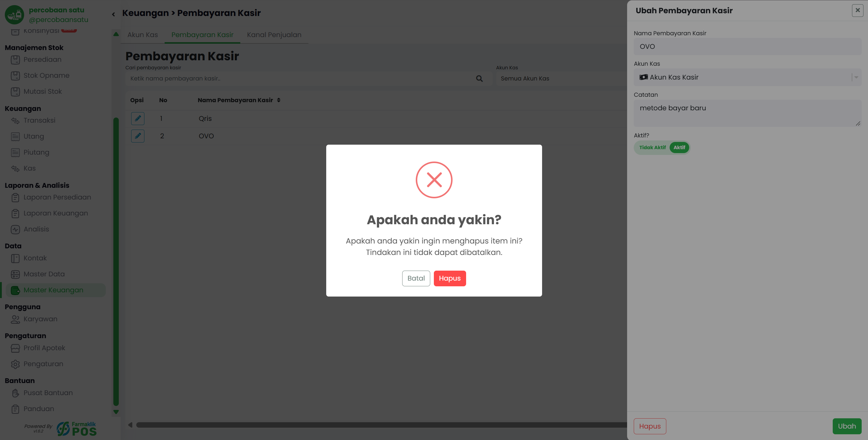Open Semua Akun Kas filter dropdown

point(561,78)
